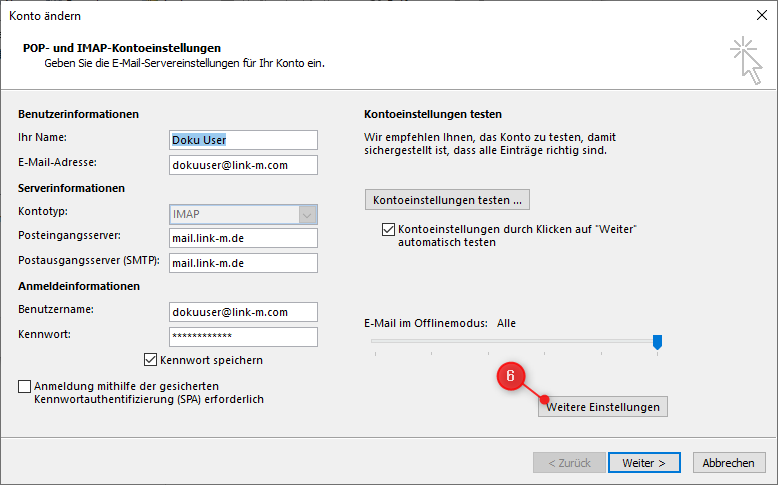Select the E-Mail-Adresse text field
Viewport: 778px width, 485px height.
click(x=243, y=165)
